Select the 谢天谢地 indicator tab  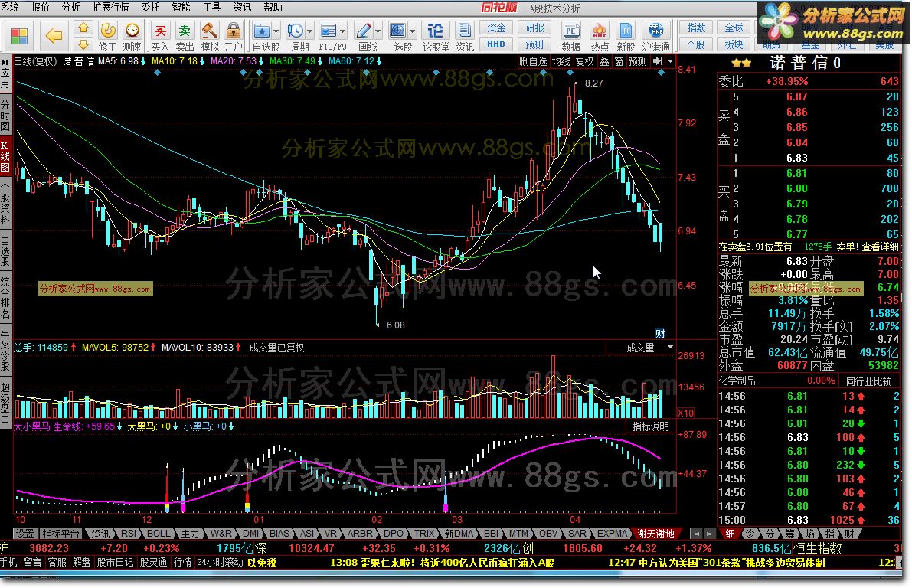click(x=655, y=534)
